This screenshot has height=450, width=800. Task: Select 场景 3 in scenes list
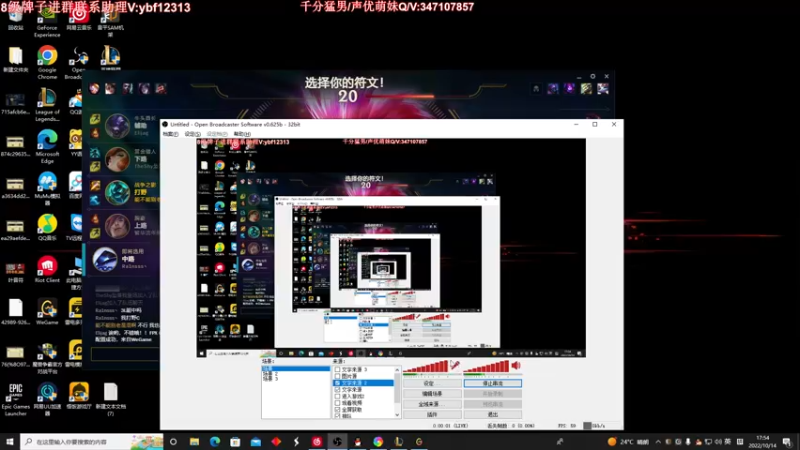pos(270,379)
